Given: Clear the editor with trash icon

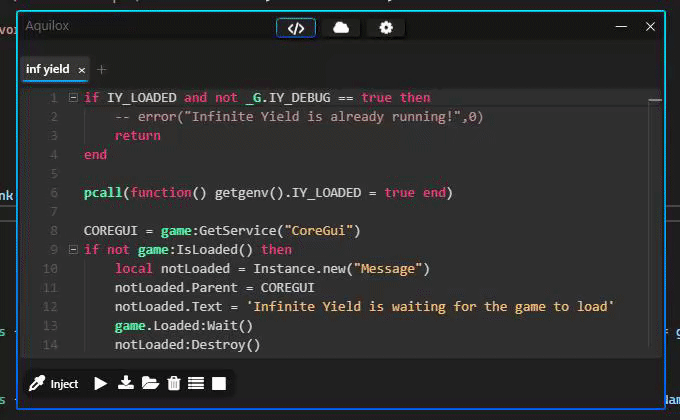Looking at the screenshot, I should click(174, 384).
